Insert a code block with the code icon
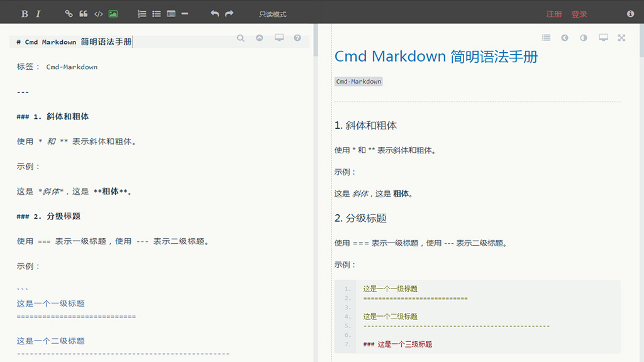This screenshot has height=362, width=644. [x=99, y=14]
